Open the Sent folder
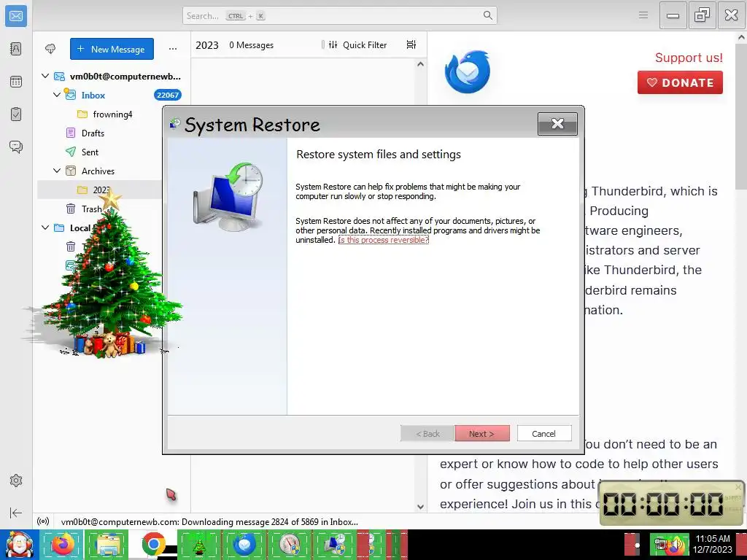Screen dimensions: 747x560 (90, 152)
